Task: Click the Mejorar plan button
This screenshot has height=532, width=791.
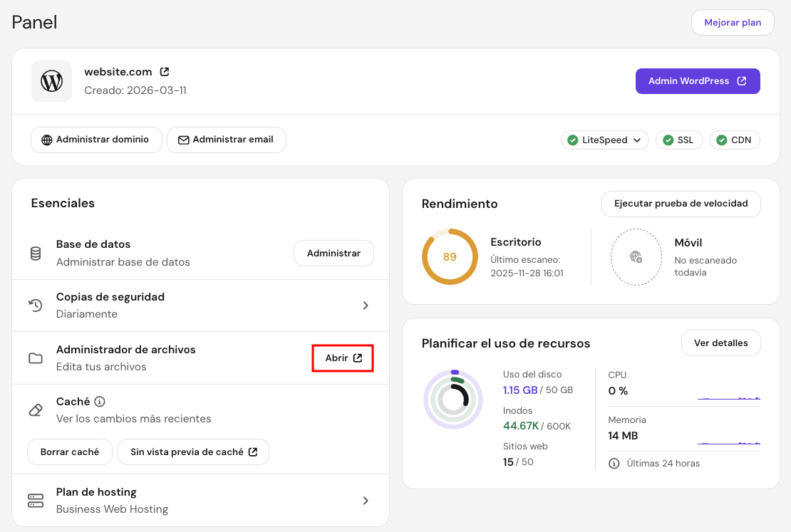Action: [733, 22]
